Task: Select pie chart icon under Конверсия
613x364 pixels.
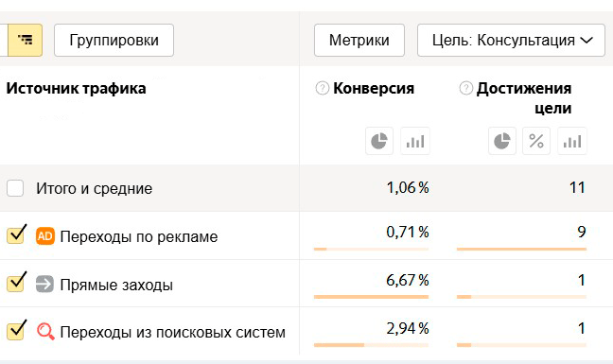Action: point(378,141)
